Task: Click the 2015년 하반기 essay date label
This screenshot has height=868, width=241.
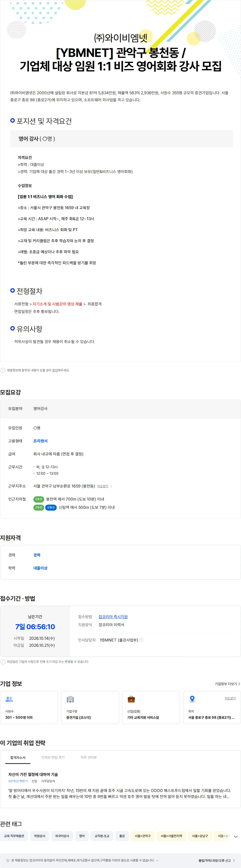Action: tap(18, 781)
